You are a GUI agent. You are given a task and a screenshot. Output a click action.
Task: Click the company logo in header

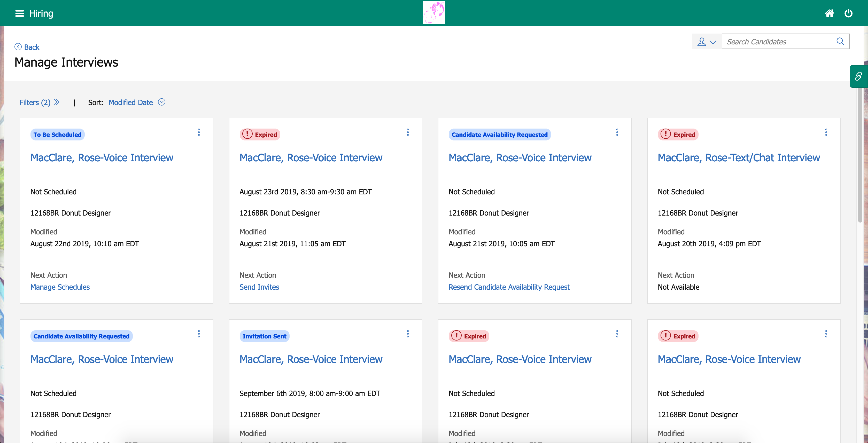(x=434, y=13)
